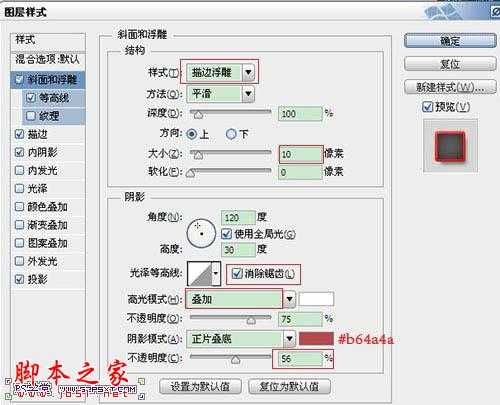This screenshot has width=500, height=405.
Task: Click the red shadow color swatch
Action: pyautogui.click(x=316, y=339)
